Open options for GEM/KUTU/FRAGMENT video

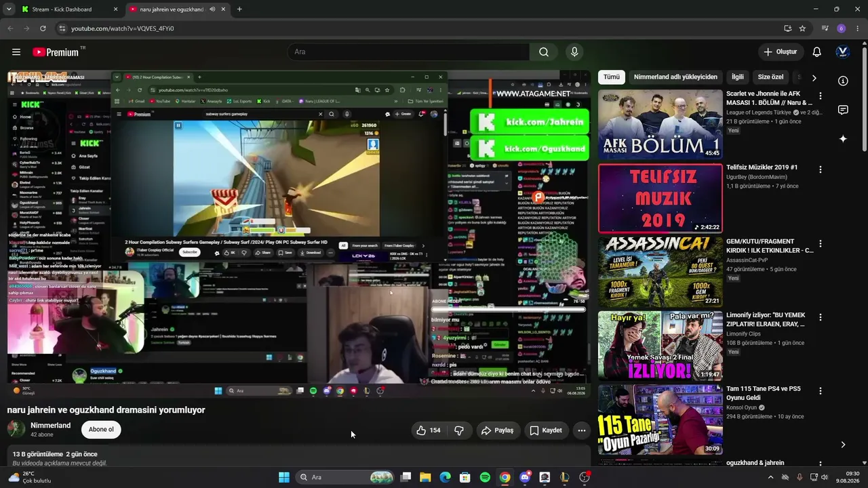coord(821,243)
